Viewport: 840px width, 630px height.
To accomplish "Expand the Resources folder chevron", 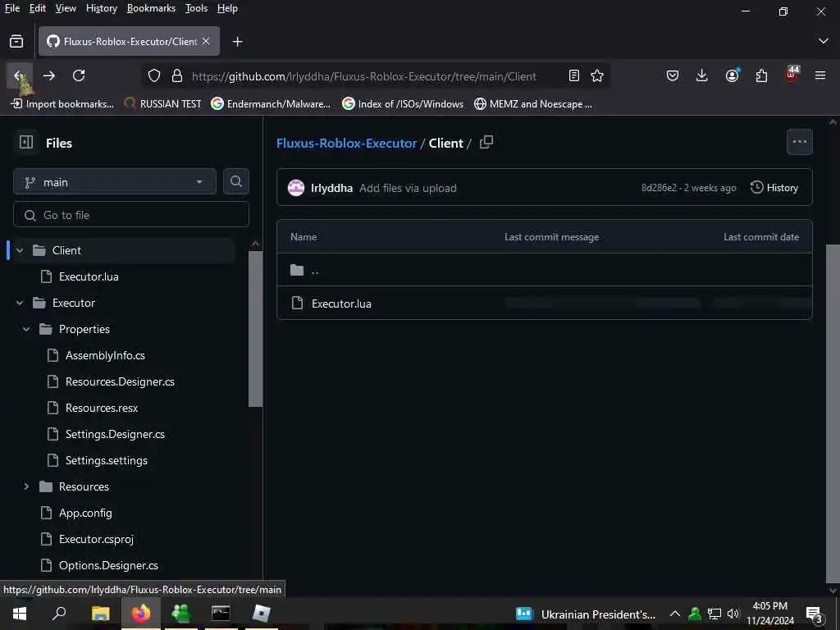I will 26,486.
